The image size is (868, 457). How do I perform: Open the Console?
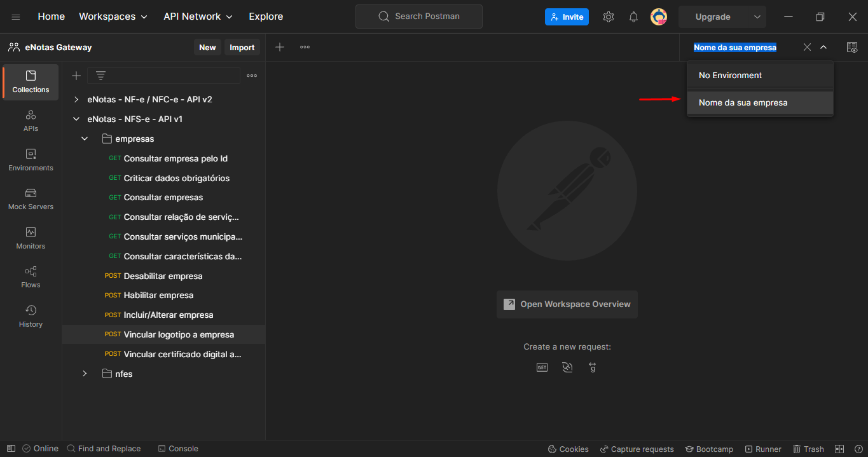click(x=178, y=449)
